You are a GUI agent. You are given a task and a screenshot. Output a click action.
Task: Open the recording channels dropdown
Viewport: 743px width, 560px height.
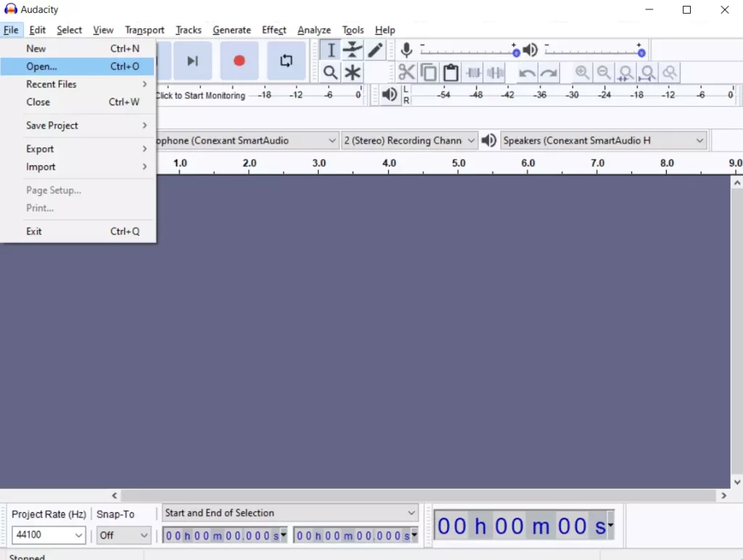pyautogui.click(x=409, y=141)
